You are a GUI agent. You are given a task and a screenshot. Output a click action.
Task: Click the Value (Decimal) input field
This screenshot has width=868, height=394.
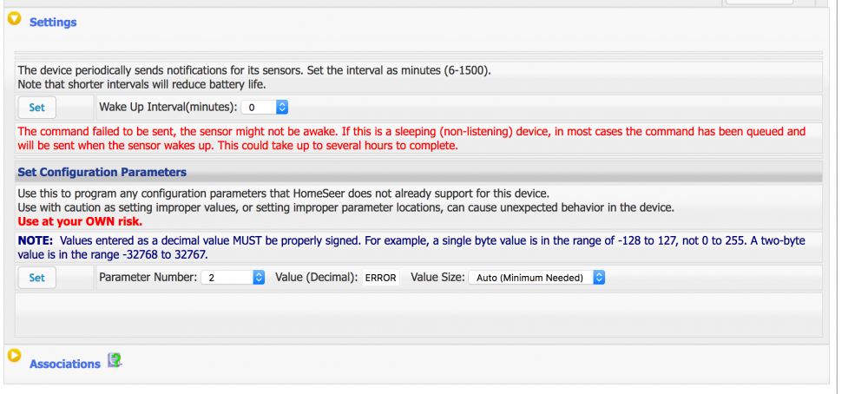click(x=381, y=278)
